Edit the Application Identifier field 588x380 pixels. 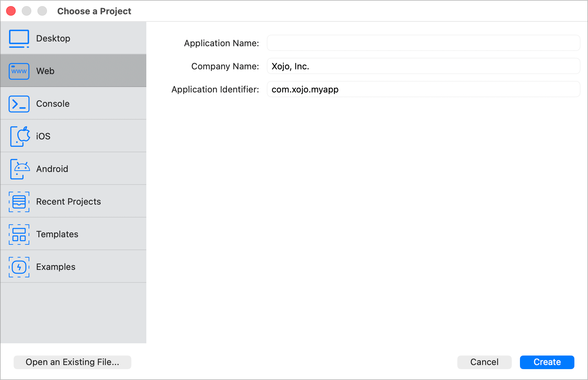423,89
